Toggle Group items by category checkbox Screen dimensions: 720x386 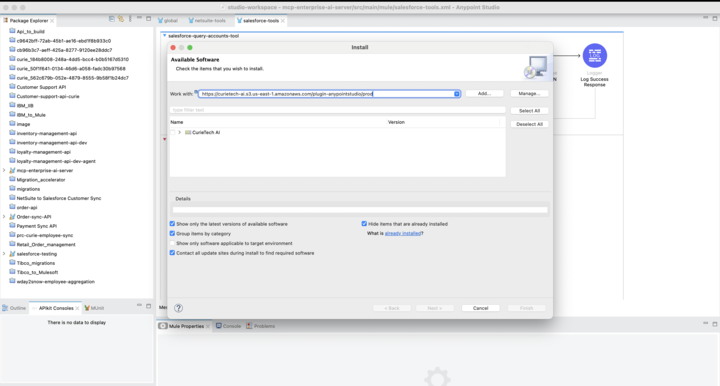[172, 233]
